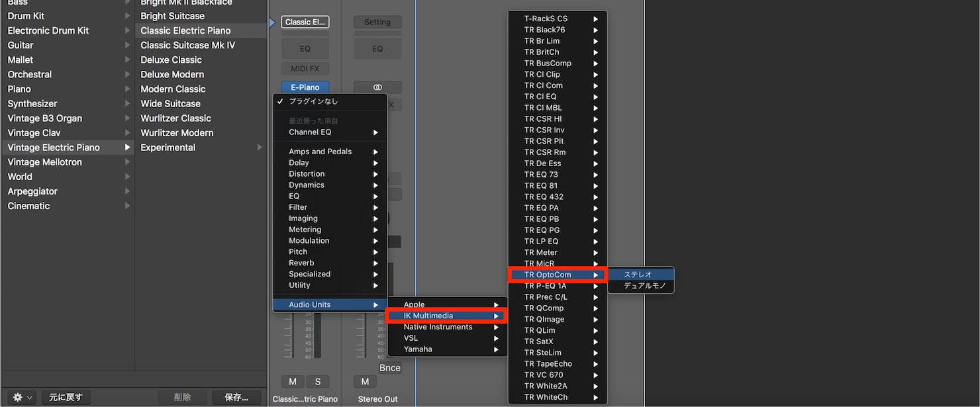Viewport: 980px width, 407px height.
Task: Expand the Reverb plug-in category
Action: [330, 263]
